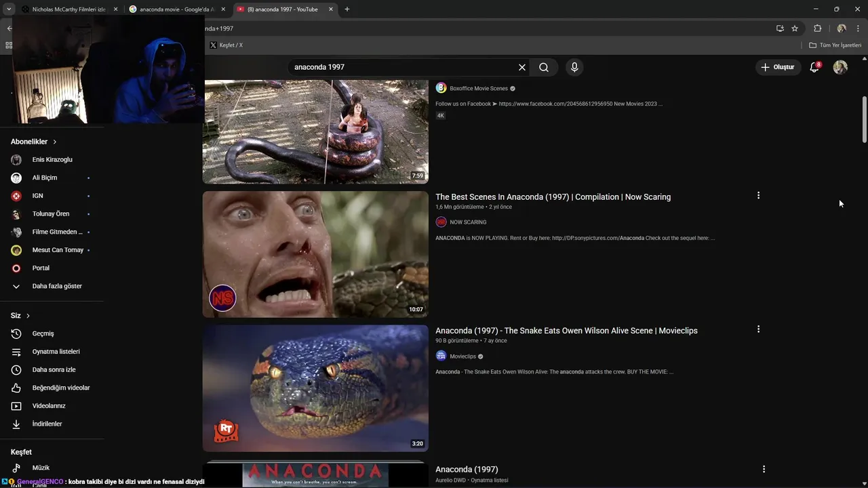Play the 7:59 Boxoffice Movie Scenes thumbnail
This screenshot has width=868, height=488.
click(315, 131)
